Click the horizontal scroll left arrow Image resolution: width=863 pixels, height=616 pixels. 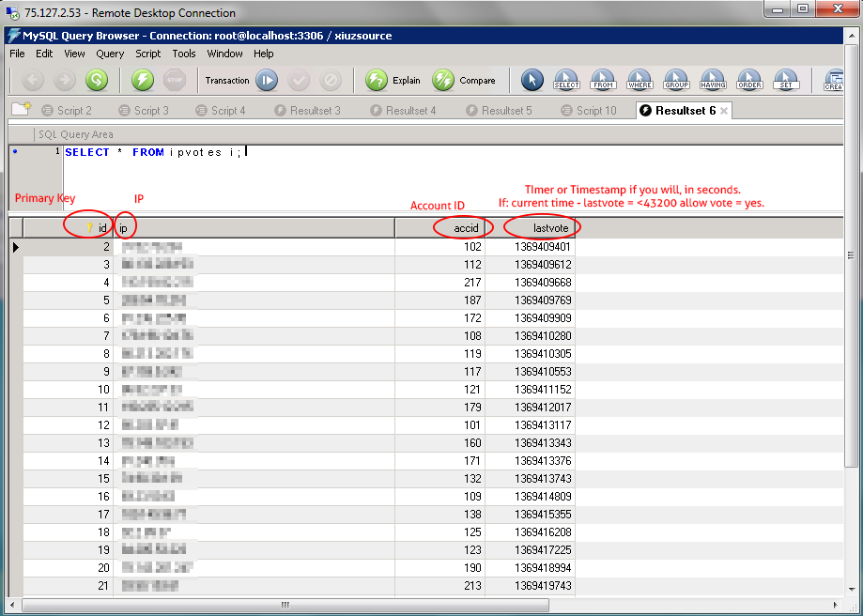[x=12, y=605]
